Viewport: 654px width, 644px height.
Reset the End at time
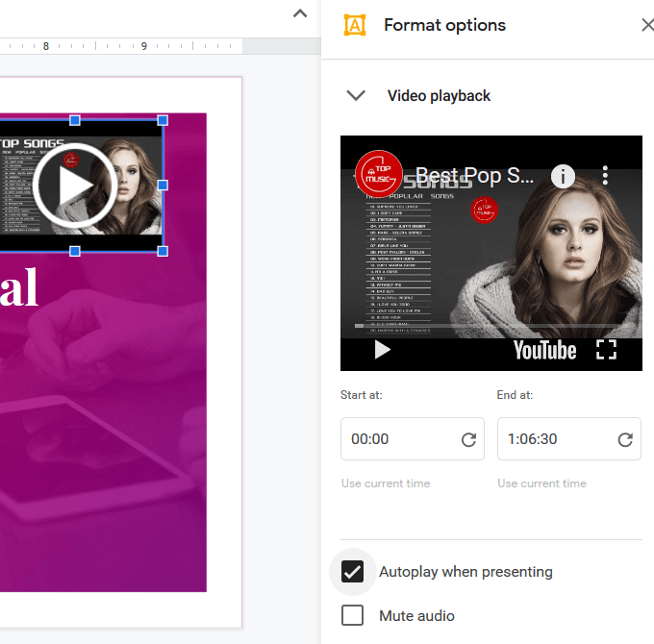click(625, 439)
